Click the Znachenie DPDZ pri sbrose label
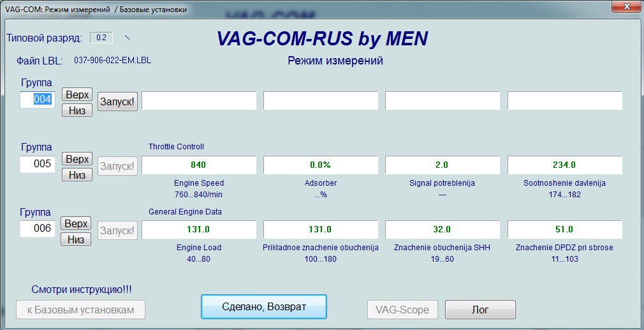The image size is (644, 330). [565, 248]
